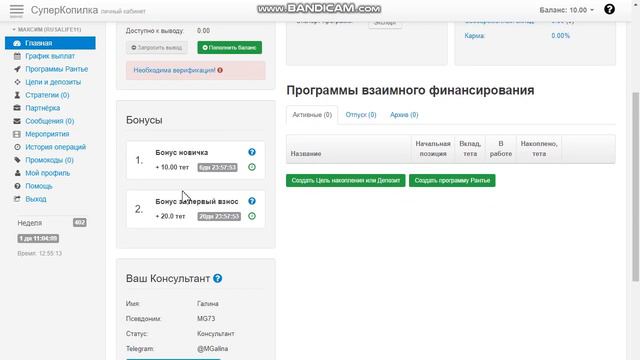
Task: Click the Неделя counter badge
Action: 80,222
